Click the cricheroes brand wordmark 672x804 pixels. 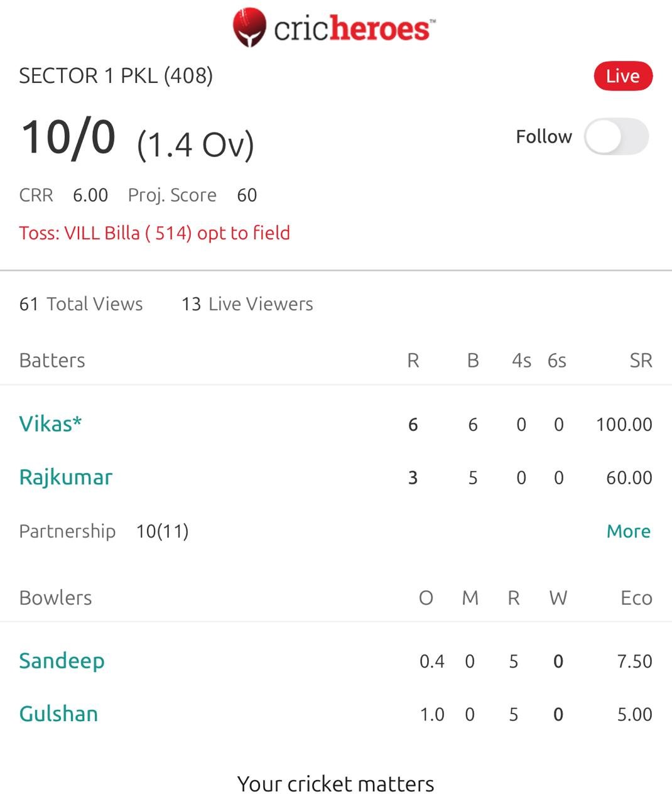coord(353,29)
